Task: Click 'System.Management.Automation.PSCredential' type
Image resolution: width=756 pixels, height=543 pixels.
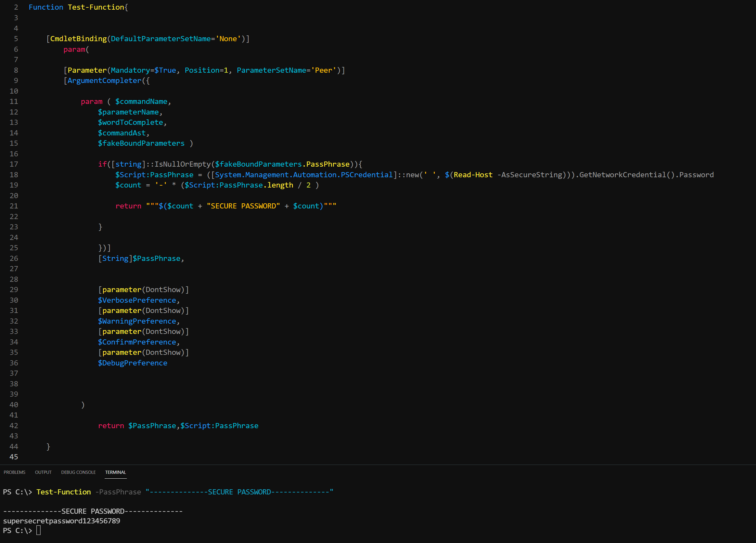Action: click(x=304, y=175)
